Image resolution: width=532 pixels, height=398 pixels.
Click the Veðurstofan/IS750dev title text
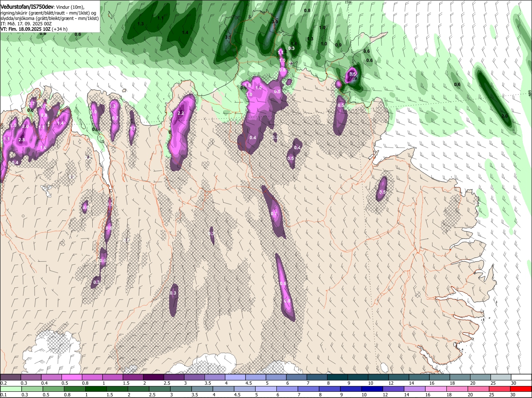coord(27,7)
